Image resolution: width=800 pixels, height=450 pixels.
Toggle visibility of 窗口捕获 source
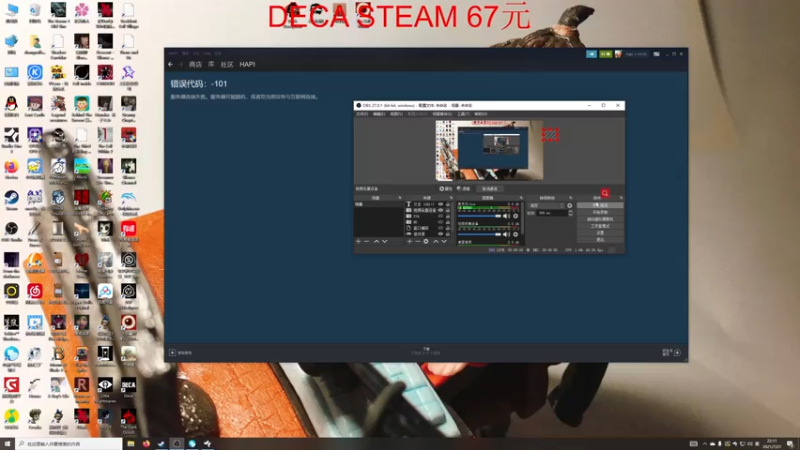(x=441, y=228)
